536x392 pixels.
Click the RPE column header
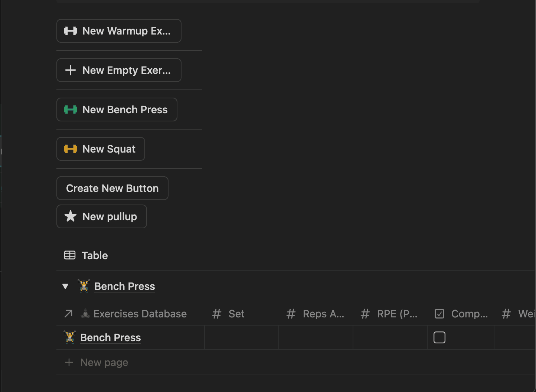(x=397, y=314)
